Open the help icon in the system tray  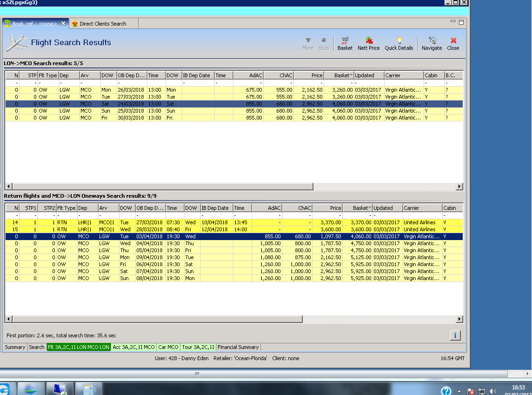446,391
